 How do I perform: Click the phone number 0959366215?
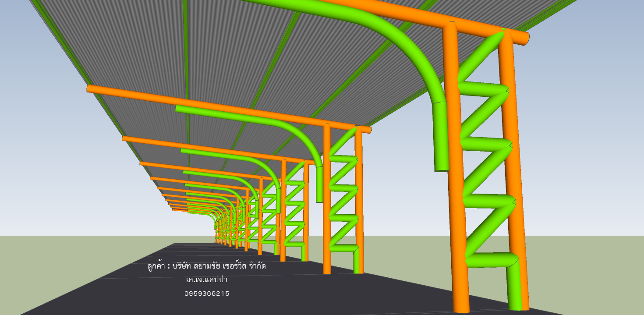point(207,294)
